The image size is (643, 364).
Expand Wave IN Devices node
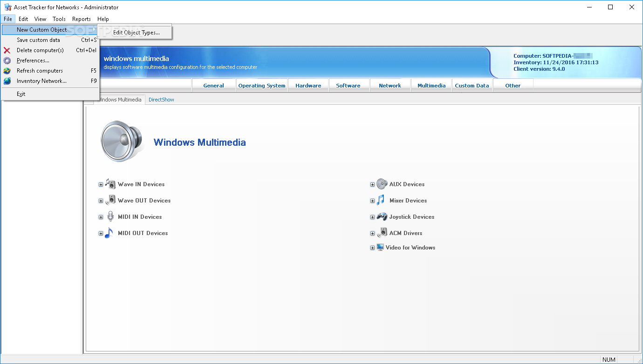[101, 185]
